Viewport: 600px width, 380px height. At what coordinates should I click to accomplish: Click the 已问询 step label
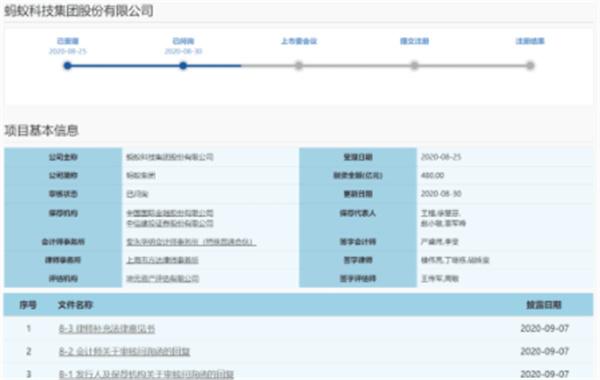point(183,41)
